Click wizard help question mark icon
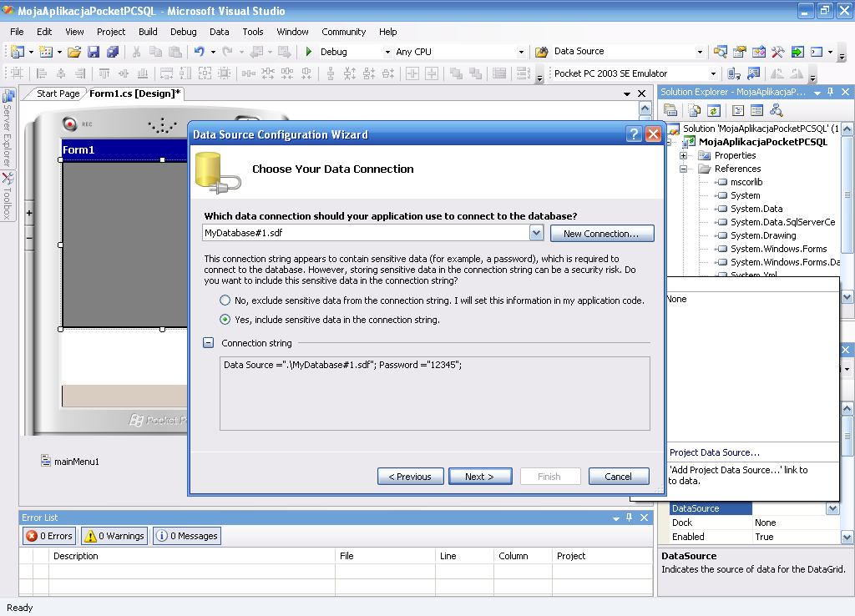Image resolution: width=855 pixels, height=616 pixels. click(x=634, y=134)
